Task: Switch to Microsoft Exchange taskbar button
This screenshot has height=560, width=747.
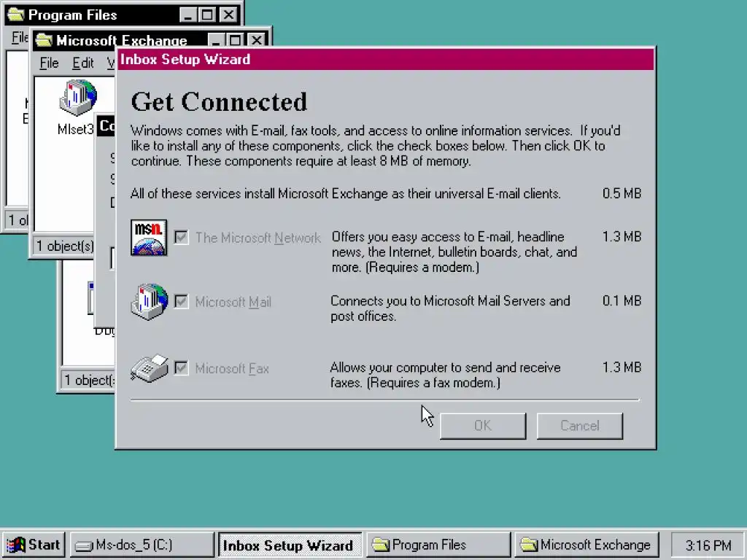Action: tap(587, 545)
